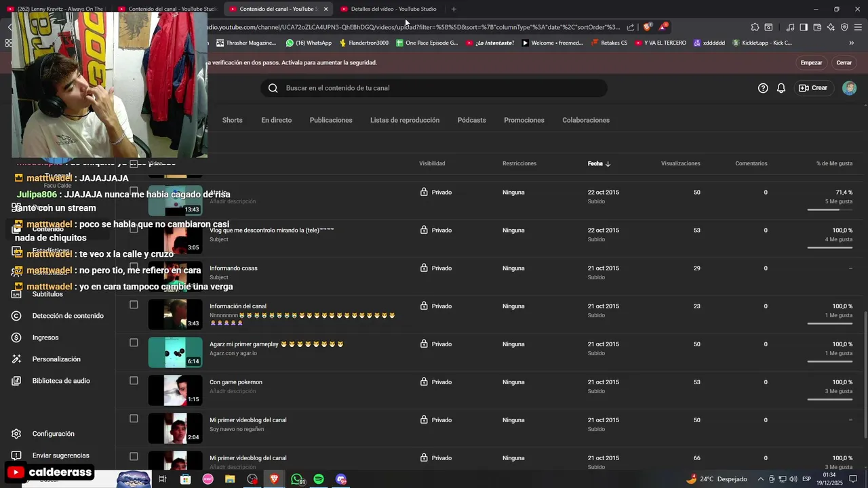This screenshot has height=488, width=868.
Task: Open the Brave VPN shield icon
Action: [844, 27]
